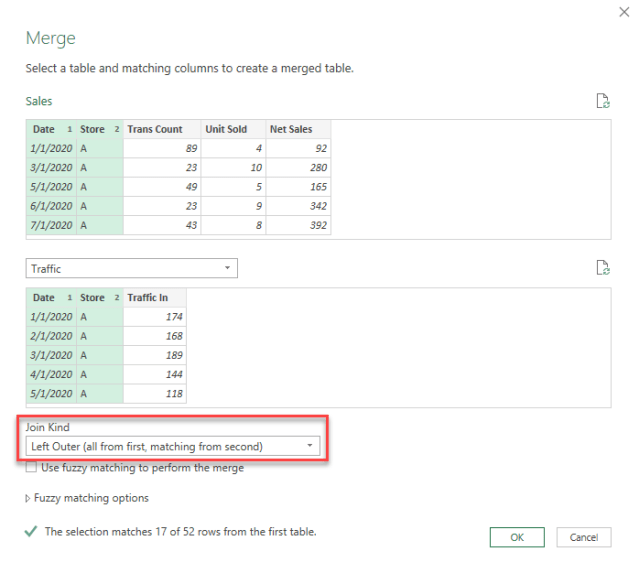Click Net Sales value 392
The image size is (639, 573).
pyautogui.click(x=298, y=225)
